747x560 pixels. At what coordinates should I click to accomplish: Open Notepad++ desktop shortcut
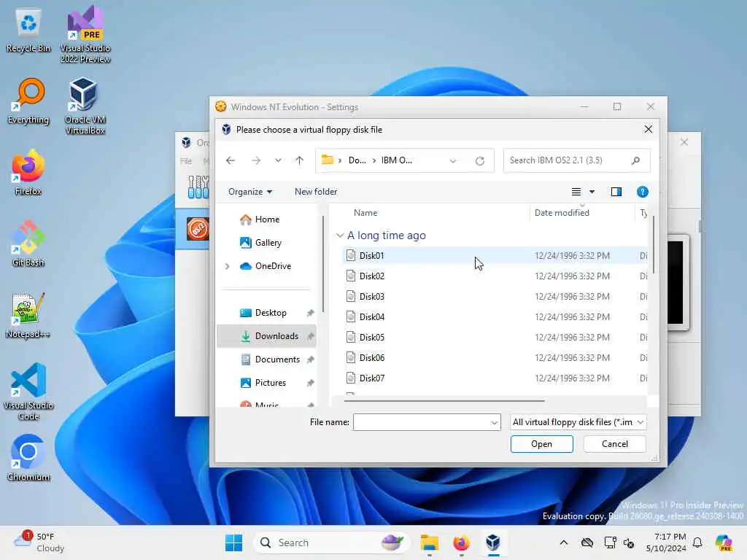tap(28, 316)
